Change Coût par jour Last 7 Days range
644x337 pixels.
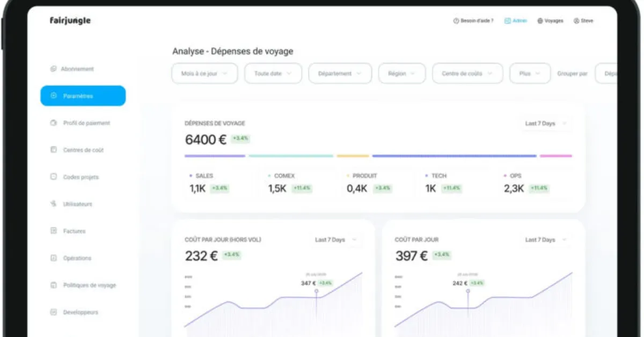point(546,240)
